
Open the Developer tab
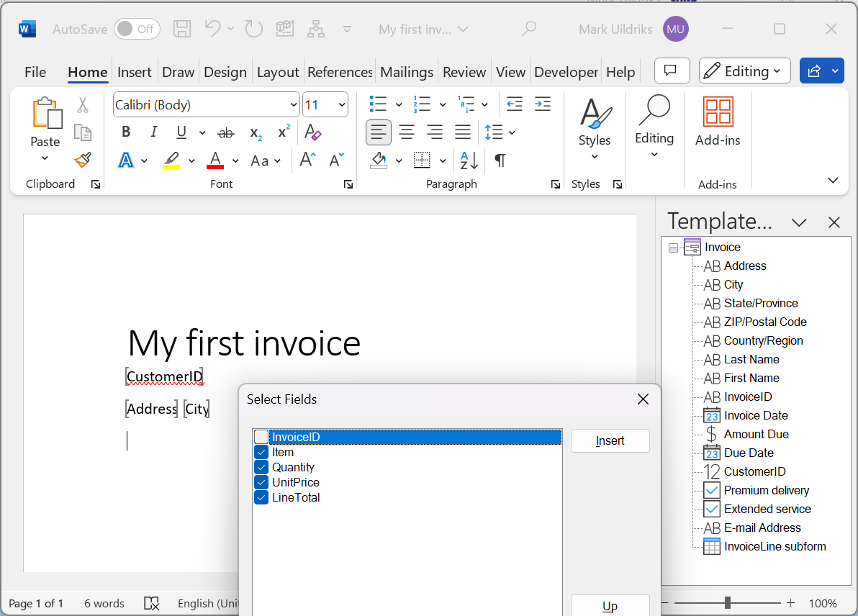pyautogui.click(x=566, y=72)
